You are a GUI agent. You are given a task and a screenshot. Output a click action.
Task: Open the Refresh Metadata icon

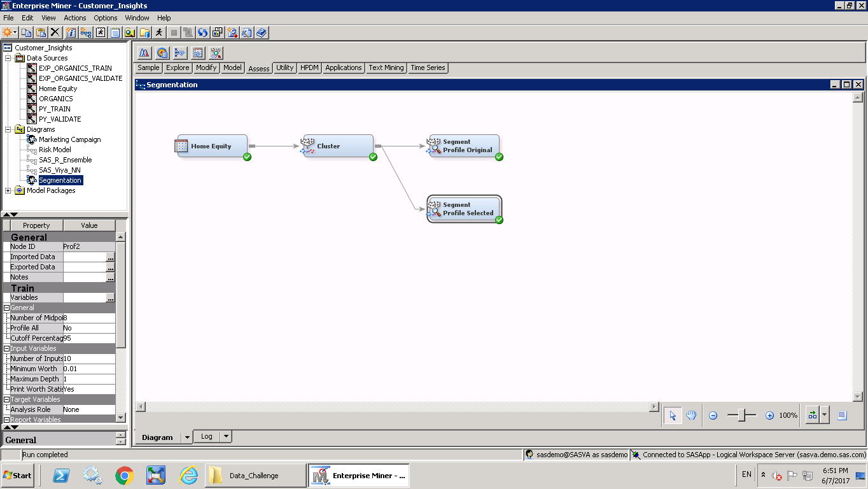tap(204, 32)
